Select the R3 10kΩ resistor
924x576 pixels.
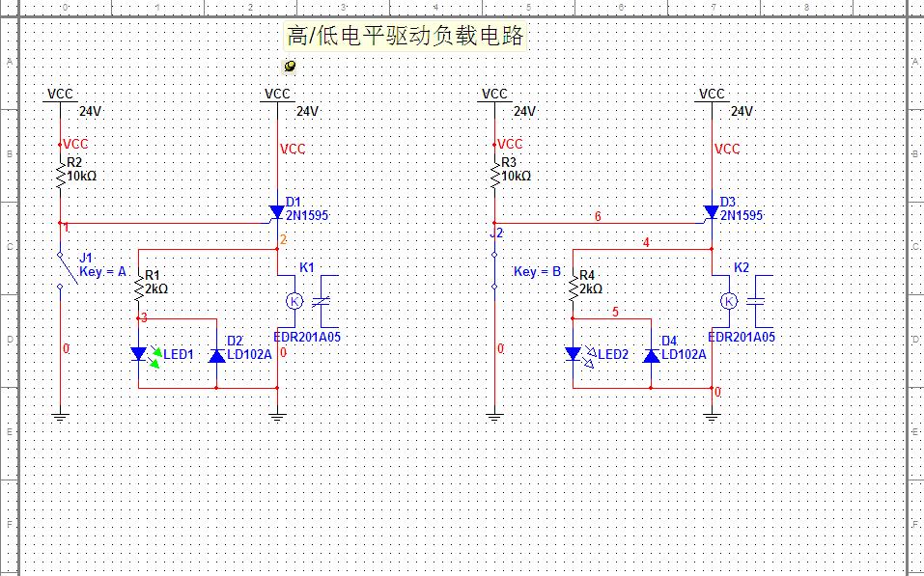click(495, 176)
